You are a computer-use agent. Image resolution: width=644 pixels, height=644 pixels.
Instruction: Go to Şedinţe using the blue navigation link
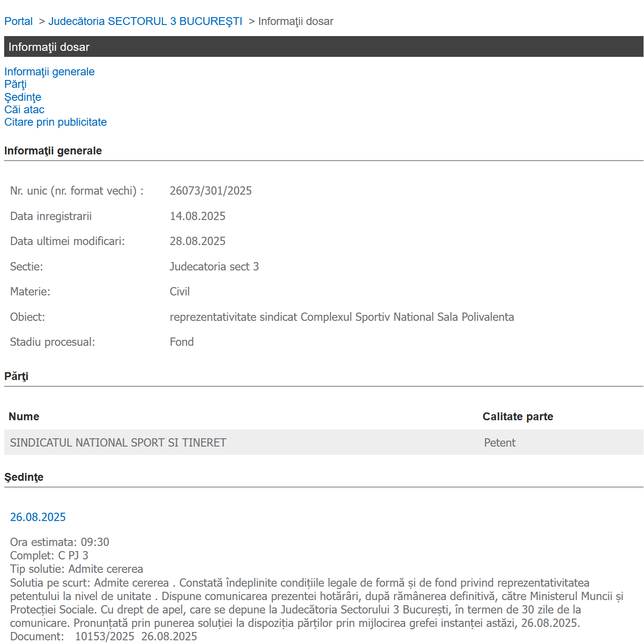[23, 97]
